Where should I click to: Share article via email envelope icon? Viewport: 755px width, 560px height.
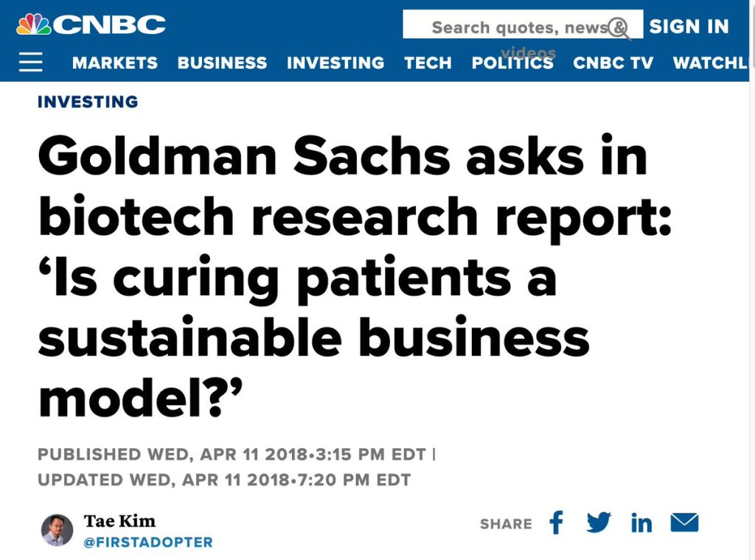click(684, 522)
